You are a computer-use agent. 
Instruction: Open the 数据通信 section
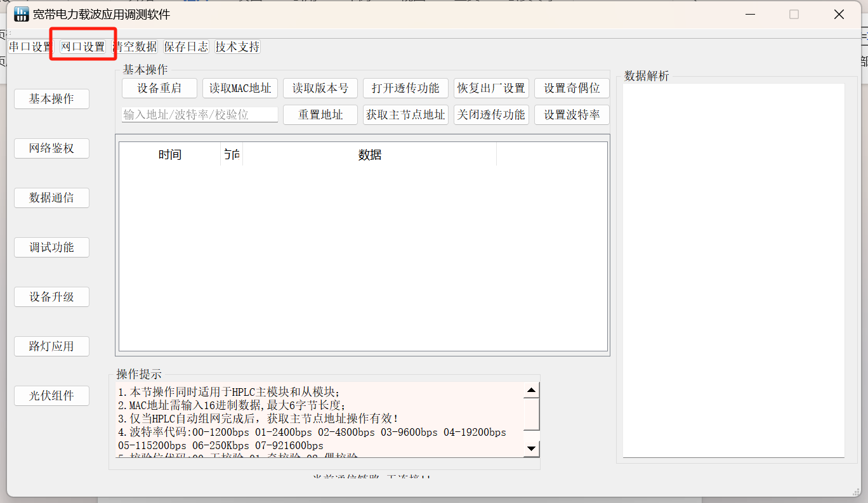click(51, 197)
